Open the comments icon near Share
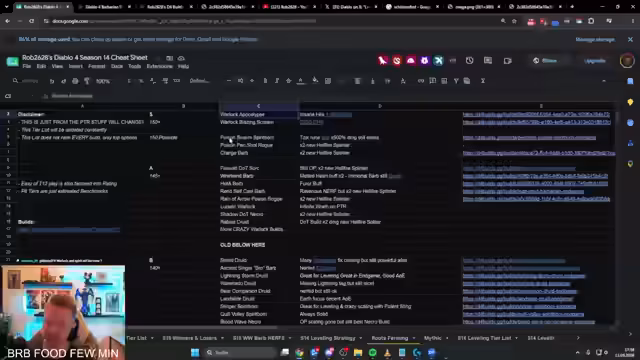 (488, 60)
